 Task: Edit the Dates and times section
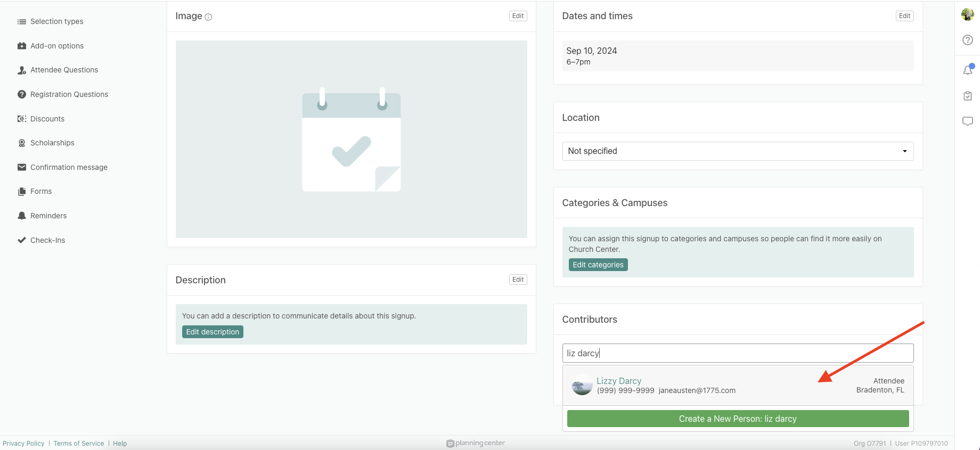pos(904,16)
